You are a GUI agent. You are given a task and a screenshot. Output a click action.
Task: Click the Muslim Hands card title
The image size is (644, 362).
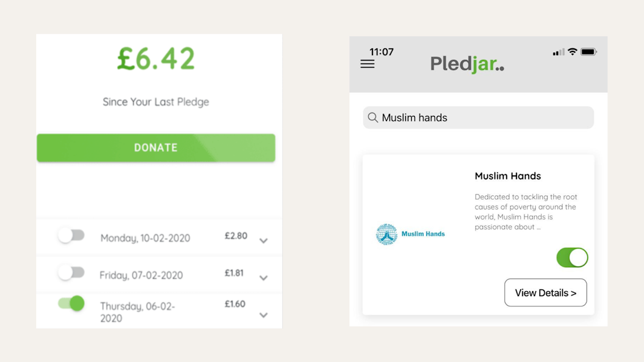coord(508,176)
